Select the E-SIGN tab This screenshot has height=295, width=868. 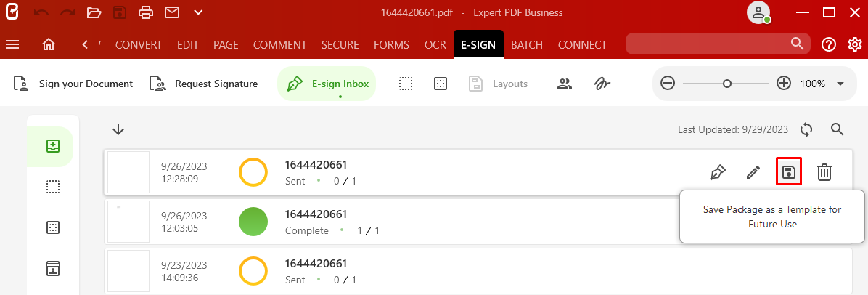pos(478,44)
